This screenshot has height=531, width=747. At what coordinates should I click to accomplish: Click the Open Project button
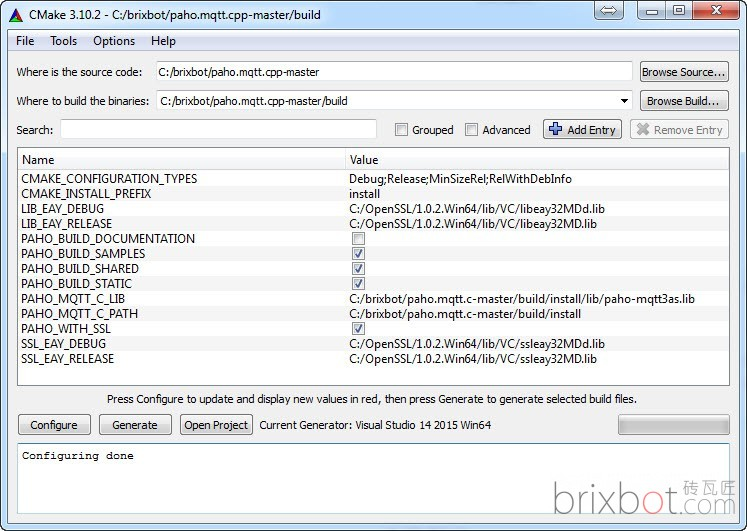click(x=216, y=425)
